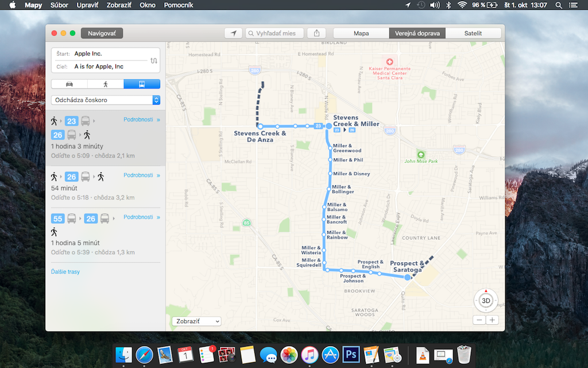The image size is (588, 368).
Task: Open Notes from the Dock
Action: click(x=247, y=354)
